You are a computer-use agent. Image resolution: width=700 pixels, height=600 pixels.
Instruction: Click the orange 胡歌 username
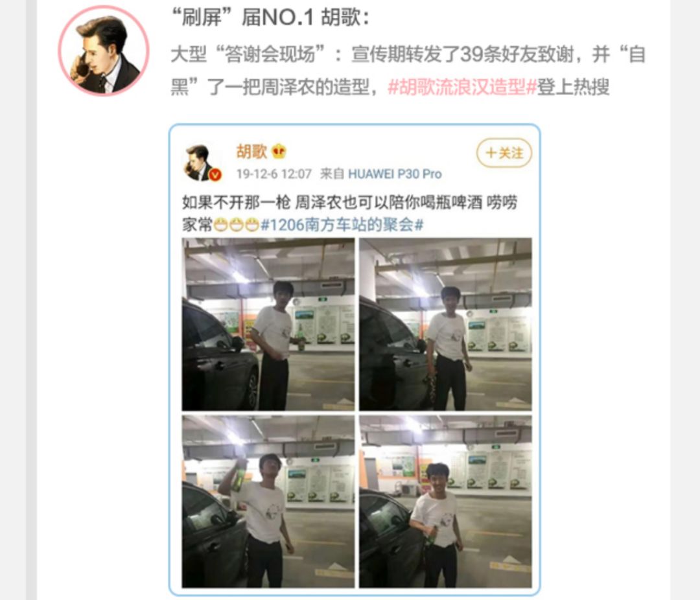coord(251,152)
